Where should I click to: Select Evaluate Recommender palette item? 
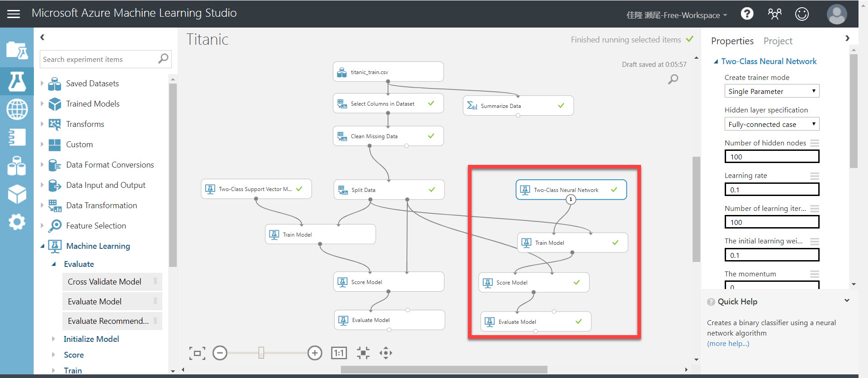[x=112, y=321]
